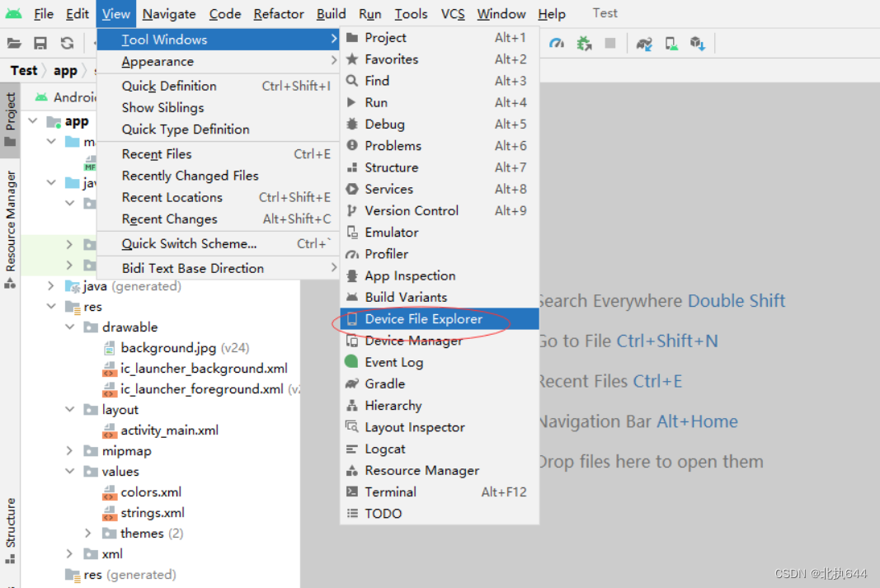The width and height of the screenshot is (880, 588).
Task: Open the Version Control tool window
Action: 440,210
